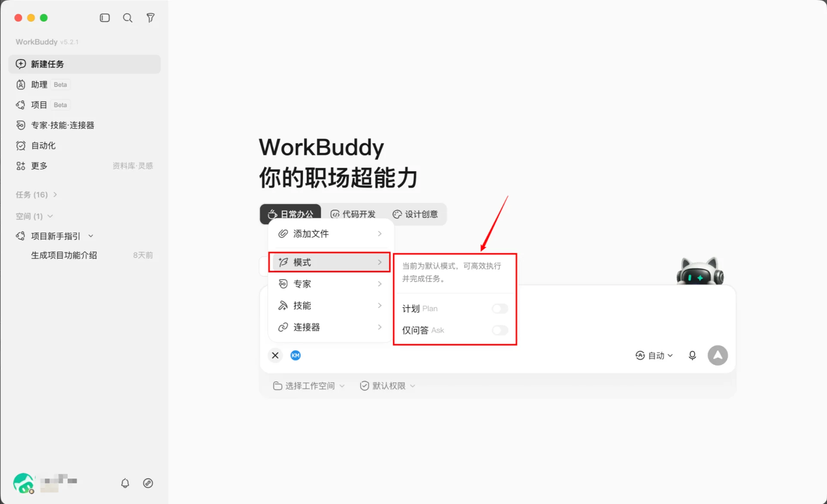Viewport: 827px width, 504px height.
Task: Switch to the 设计创意 tab
Action: (x=415, y=214)
